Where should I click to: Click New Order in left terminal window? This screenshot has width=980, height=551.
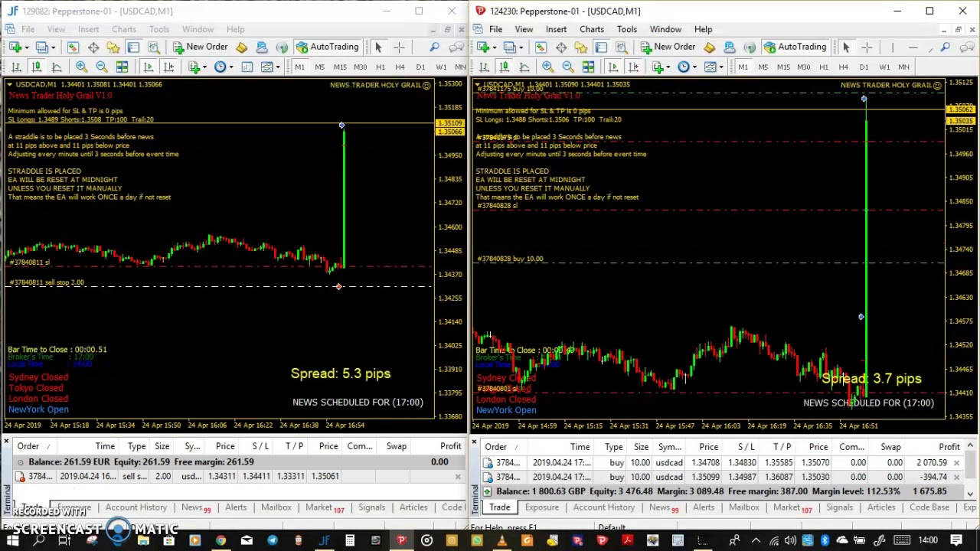pyautogui.click(x=201, y=47)
